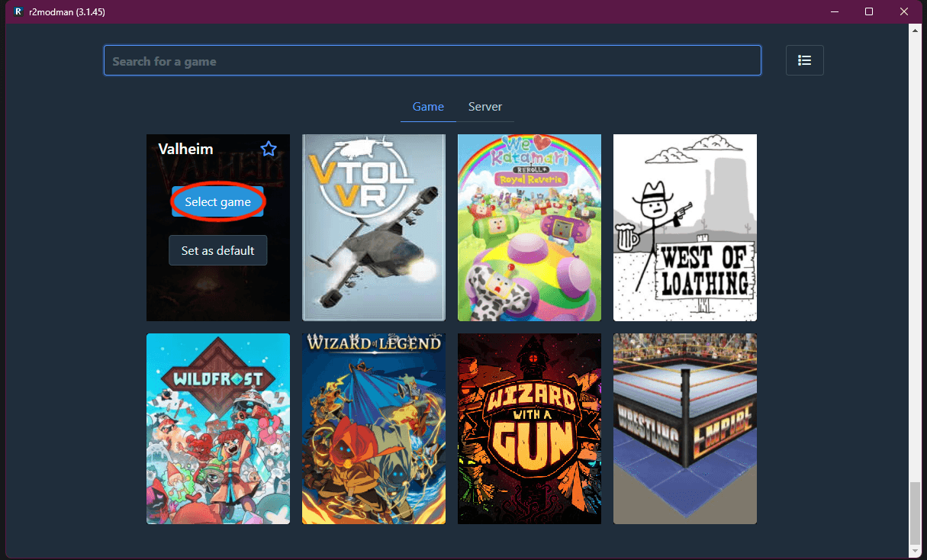Click the scrollbar down arrow
Screen dimensions: 927x560
(916, 551)
